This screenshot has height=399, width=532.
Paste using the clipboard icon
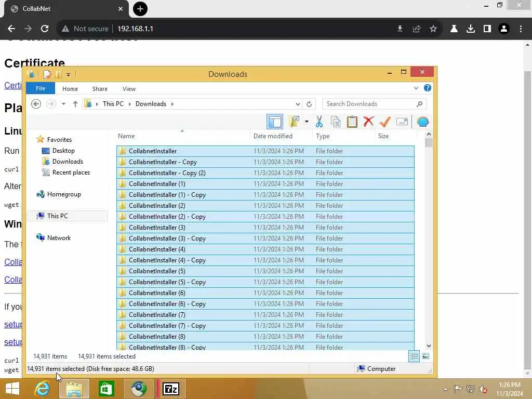(x=352, y=122)
